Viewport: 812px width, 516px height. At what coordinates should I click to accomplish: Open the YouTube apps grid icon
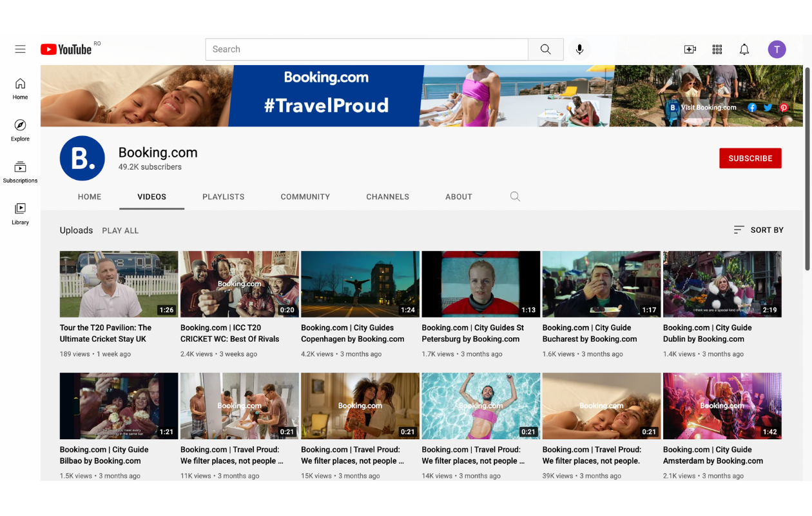(x=717, y=49)
